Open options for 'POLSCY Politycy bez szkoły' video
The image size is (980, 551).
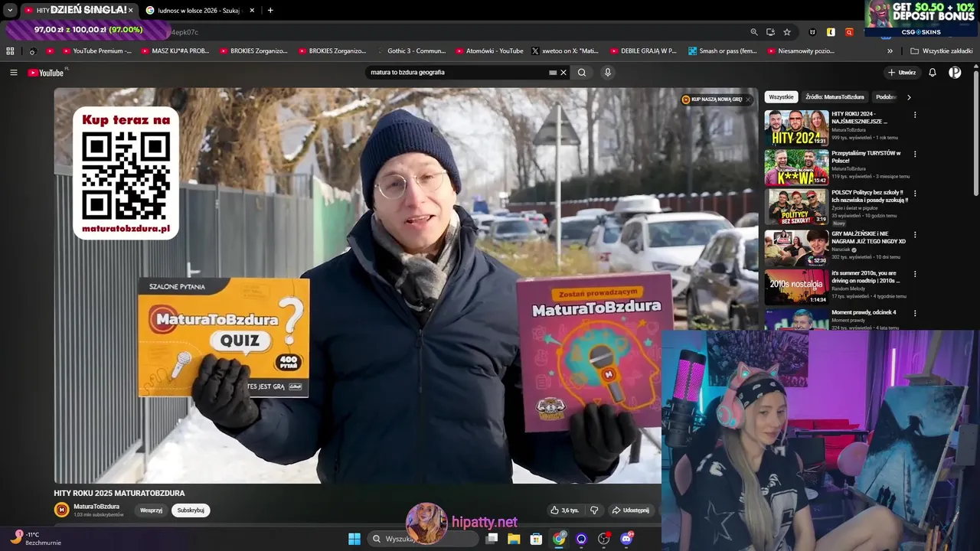coord(915,193)
